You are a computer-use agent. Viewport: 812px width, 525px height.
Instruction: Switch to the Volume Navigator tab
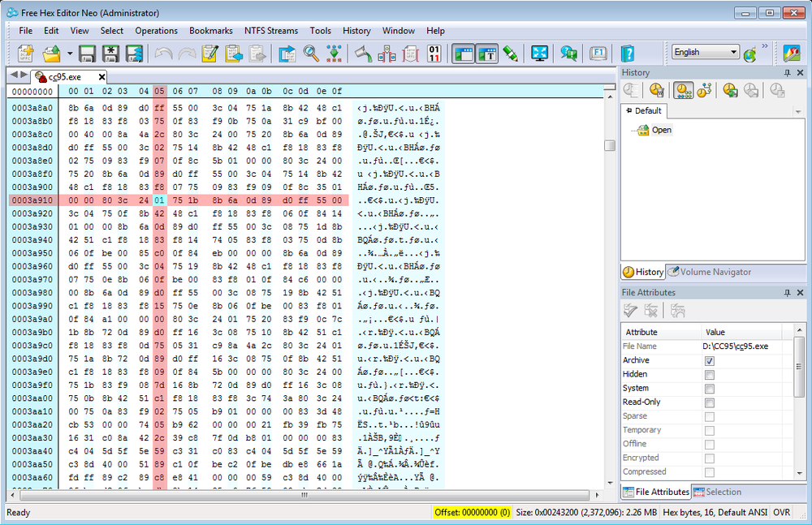(x=710, y=272)
